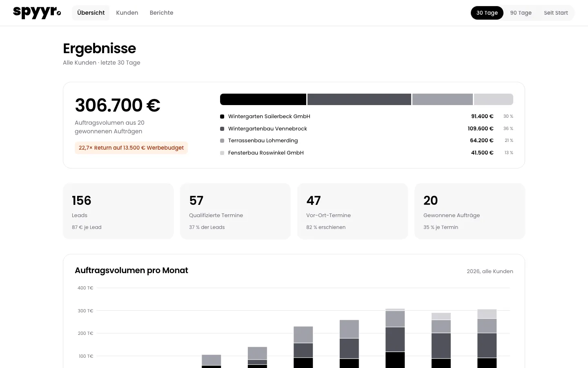Open Terrassenbau Lohmerding client name
Screen dimensions: 588x368
tap(263, 141)
